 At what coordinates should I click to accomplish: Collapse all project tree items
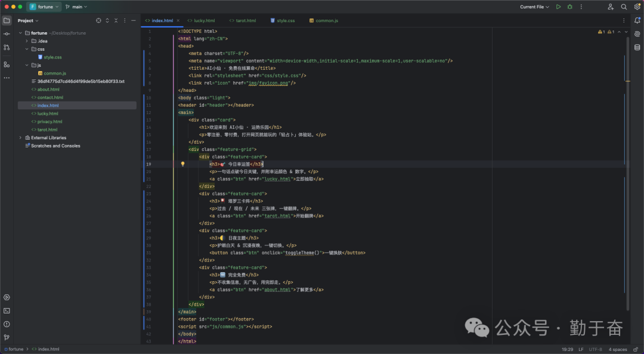[x=116, y=20]
